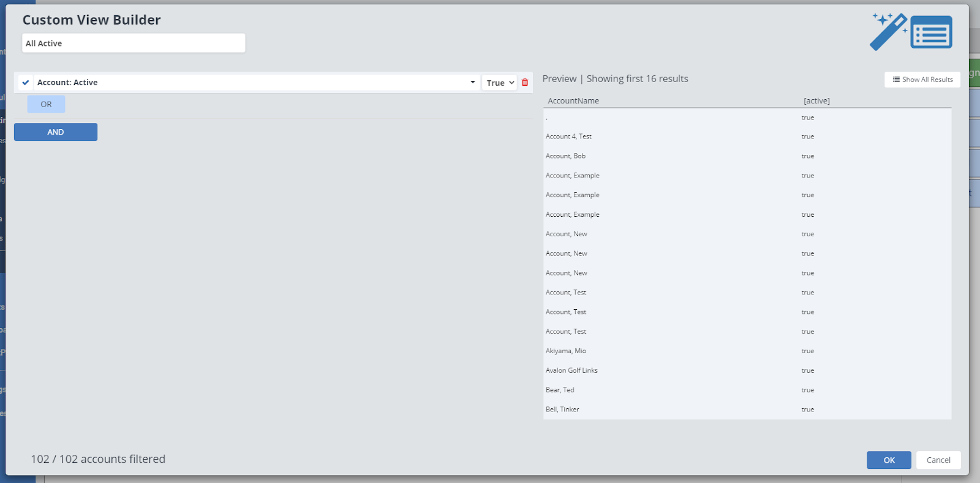The height and width of the screenshot is (483, 980).
Task: Select the Avalon Golf Links row
Action: tap(571, 370)
